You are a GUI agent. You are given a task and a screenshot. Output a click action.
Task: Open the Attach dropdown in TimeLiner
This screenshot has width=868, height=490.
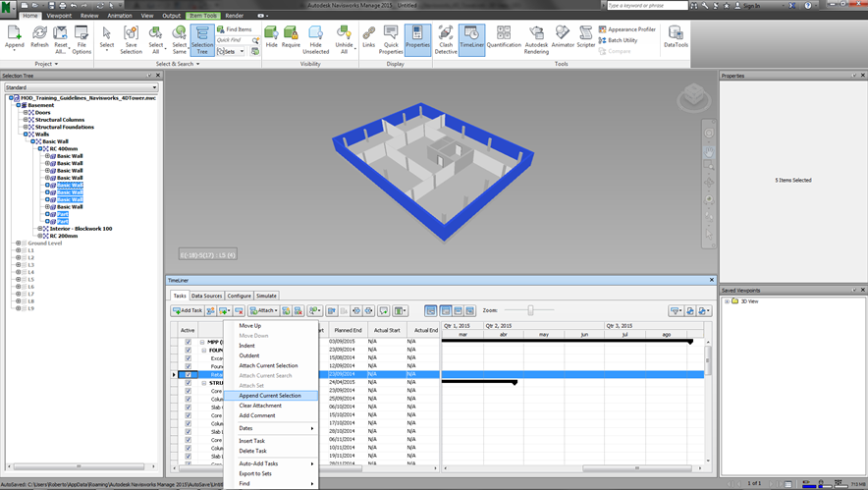pyautogui.click(x=263, y=310)
